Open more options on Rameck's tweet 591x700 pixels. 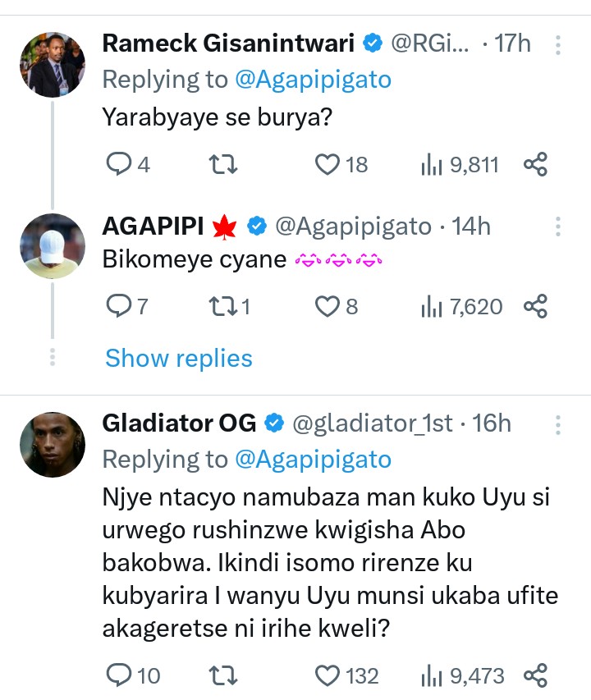click(x=558, y=44)
